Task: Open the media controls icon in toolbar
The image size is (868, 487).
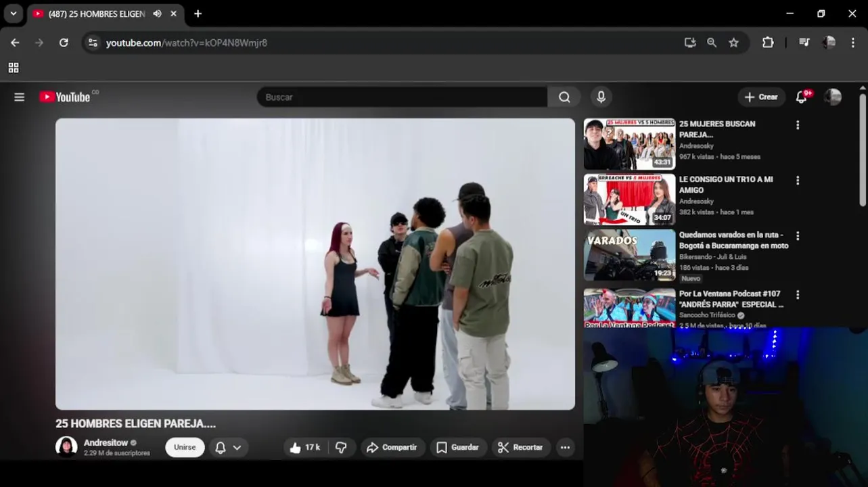Action: pyautogui.click(x=804, y=43)
